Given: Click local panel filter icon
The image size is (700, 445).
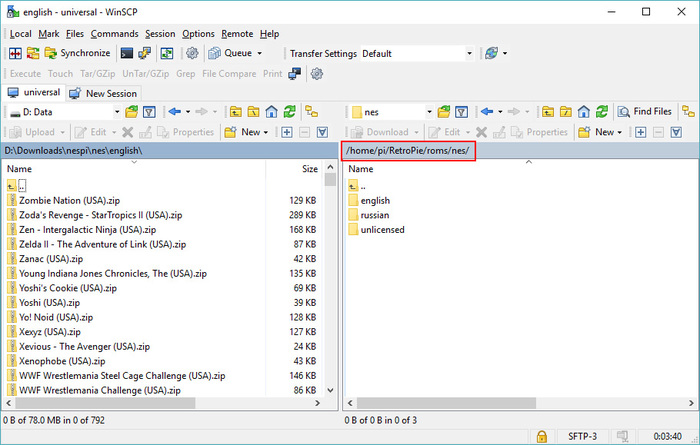Looking at the screenshot, I should [148, 112].
